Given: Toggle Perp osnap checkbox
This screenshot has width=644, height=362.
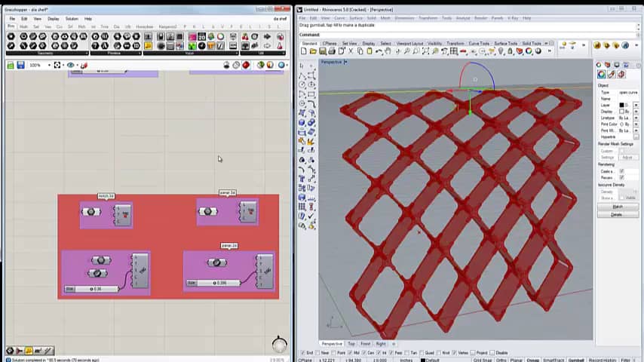Looking at the screenshot, I should (391, 353).
